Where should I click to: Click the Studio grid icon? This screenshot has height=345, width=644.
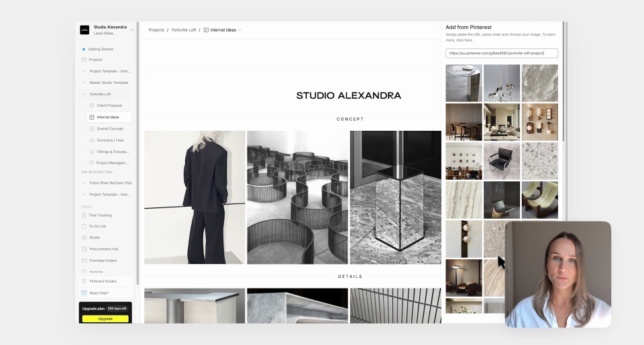pos(84,238)
